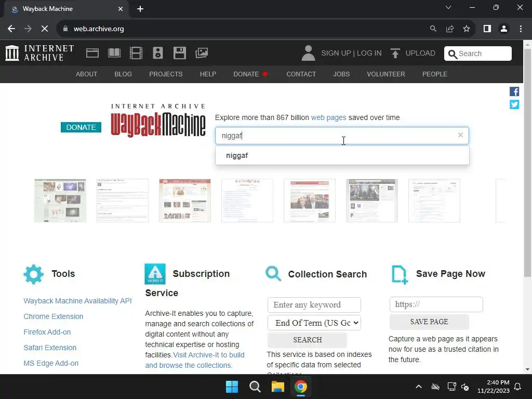532x399 pixels.
Task: Open Chrome profile menu
Action: [x=504, y=29]
